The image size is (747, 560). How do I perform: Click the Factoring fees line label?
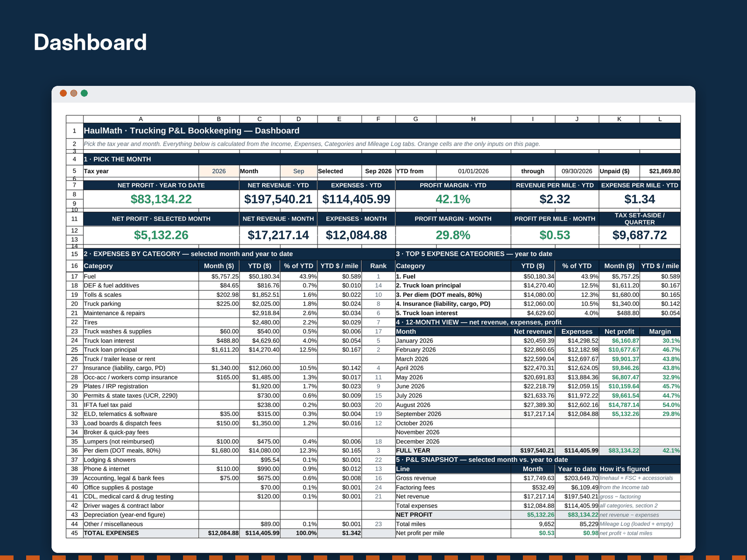pyautogui.click(x=453, y=487)
